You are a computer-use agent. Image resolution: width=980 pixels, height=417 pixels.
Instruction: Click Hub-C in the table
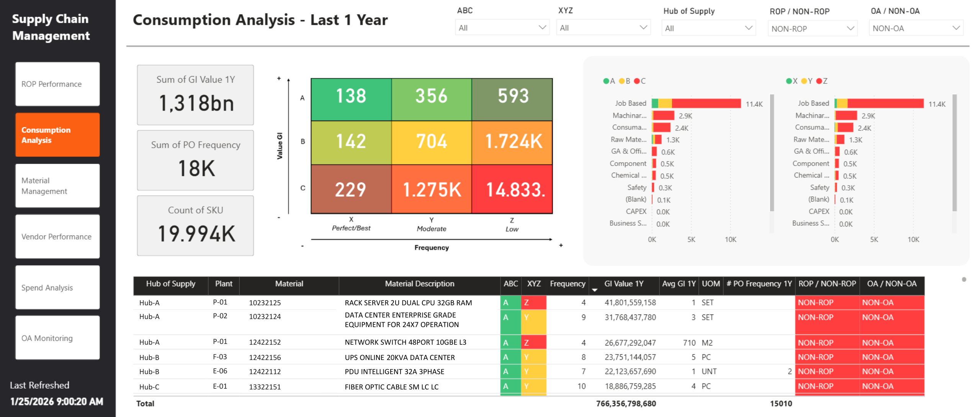(149, 387)
